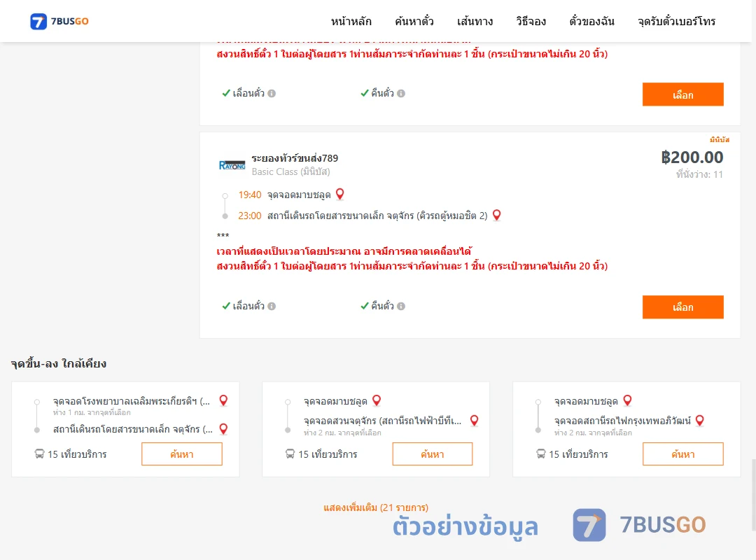Viewport: 756px width, 560px height.
Task: Click ค้นหา in โรงพยาบาลเฉลิมพระเกียรติฯ card
Action: pos(182,454)
